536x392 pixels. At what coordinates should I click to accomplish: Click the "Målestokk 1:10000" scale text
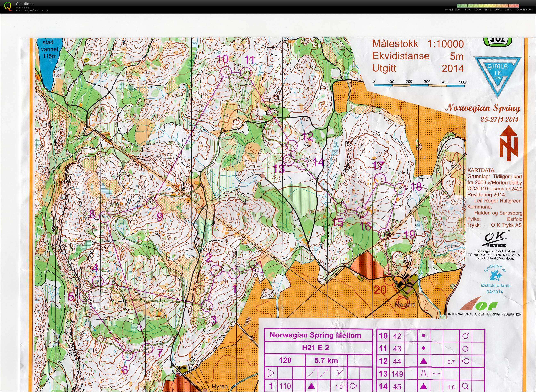pos(418,44)
